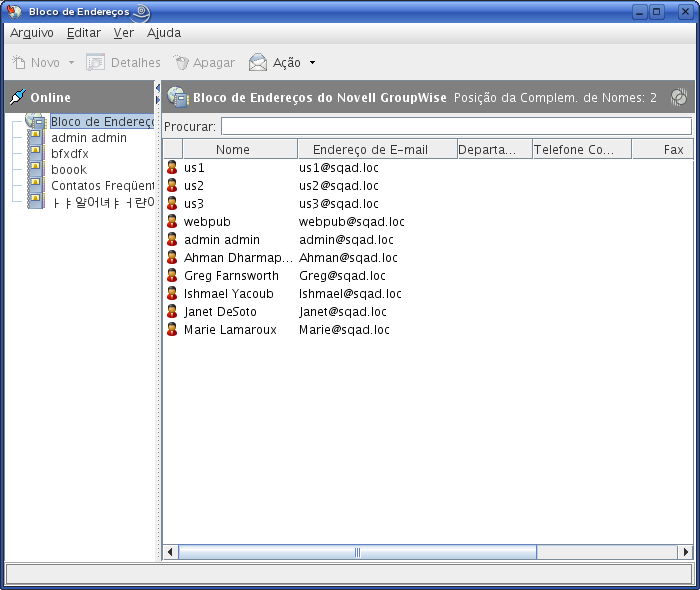The height and width of the screenshot is (590, 700).
Task: Click the Departa... column header
Action: click(x=495, y=149)
